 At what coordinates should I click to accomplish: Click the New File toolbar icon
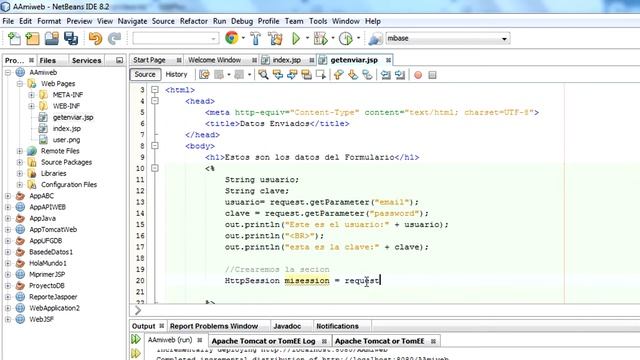coord(15,38)
